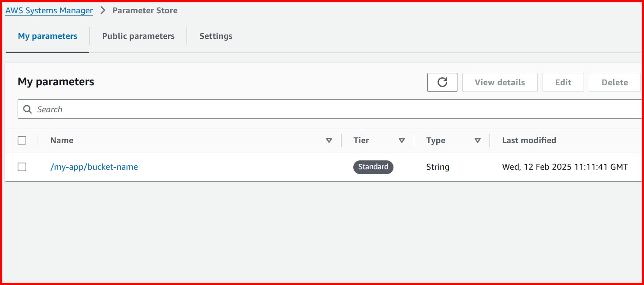Select the /my-app/bucket-name row checkbox
Screen dimensions: 644x285
click(22, 167)
